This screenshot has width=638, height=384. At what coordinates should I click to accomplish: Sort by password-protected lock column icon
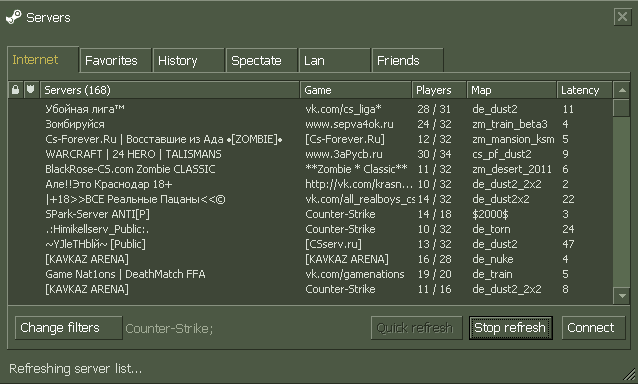[x=15, y=89]
